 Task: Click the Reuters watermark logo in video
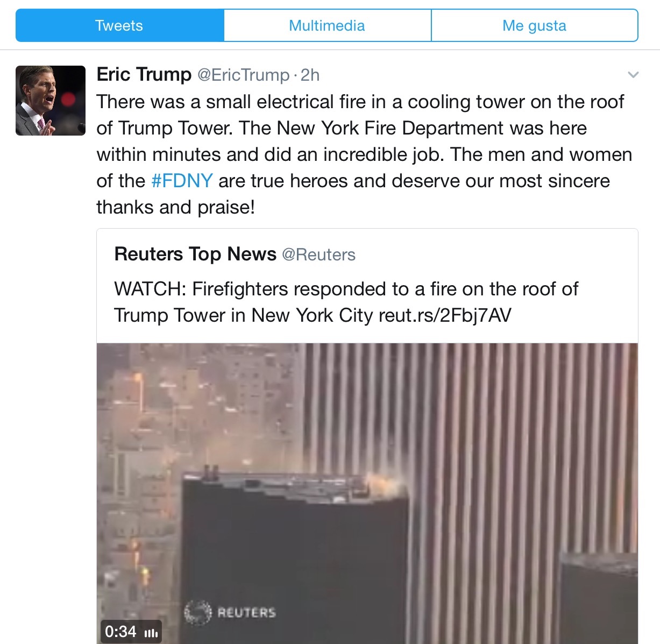230,612
